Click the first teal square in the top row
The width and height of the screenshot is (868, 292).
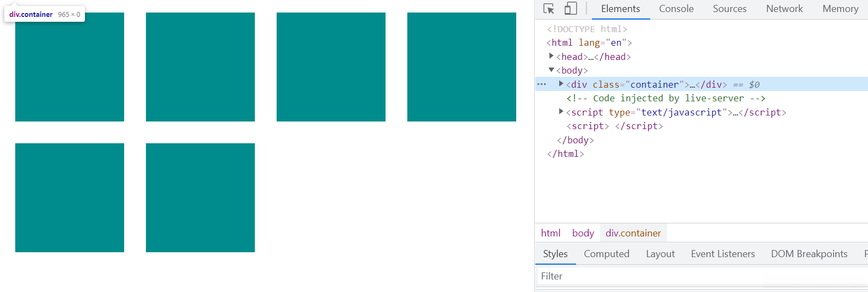(x=70, y=67)
